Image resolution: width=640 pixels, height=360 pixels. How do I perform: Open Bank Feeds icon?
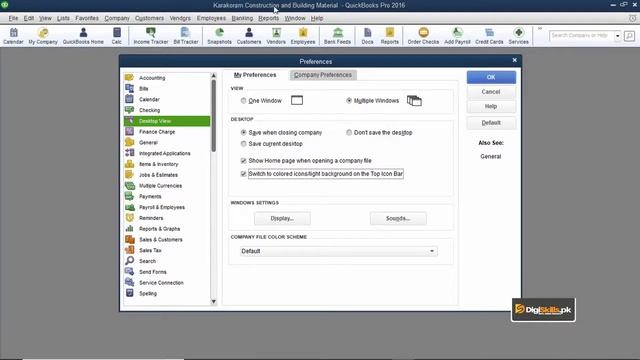(x=337, y=36)
